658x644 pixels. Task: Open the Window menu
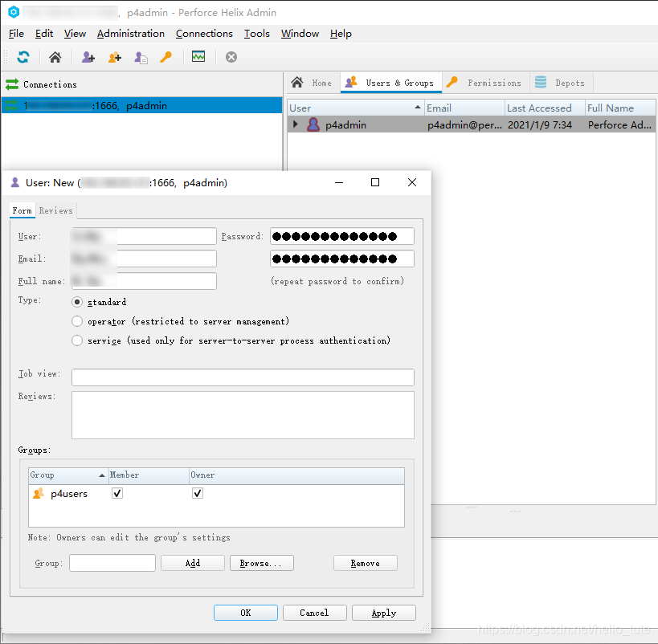pyautogui.click(x=300, y=34)
